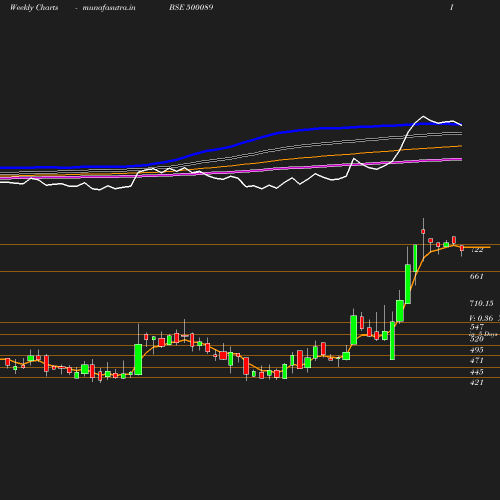
Task: Click the 471 price level label
Action: 477,361
